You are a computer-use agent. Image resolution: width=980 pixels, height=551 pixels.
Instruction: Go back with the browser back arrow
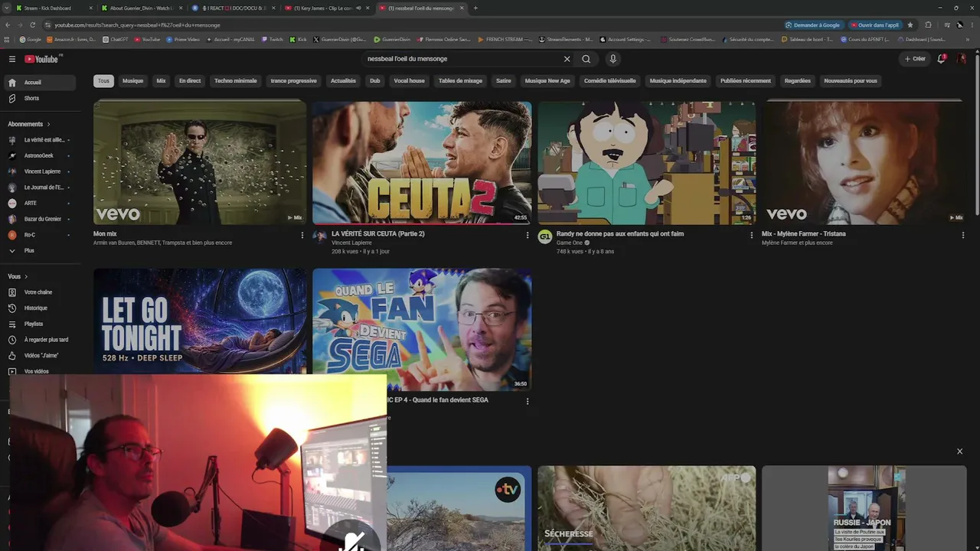[8, 24]
